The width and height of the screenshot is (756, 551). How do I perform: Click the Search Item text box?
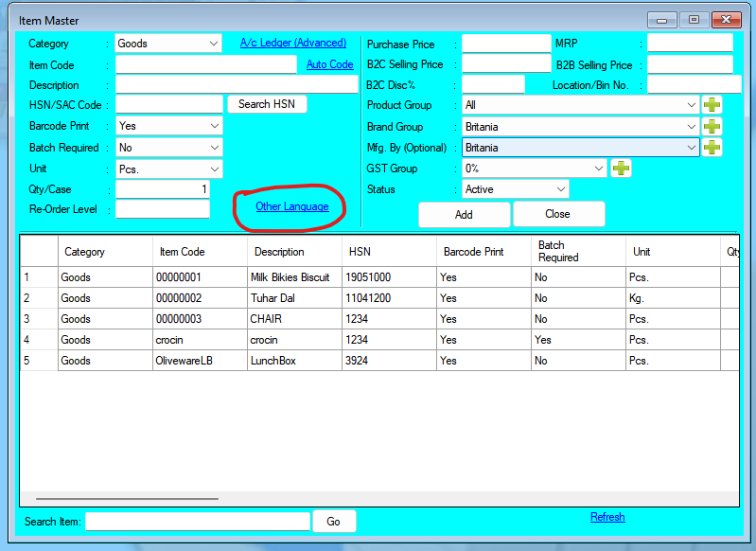198,521
